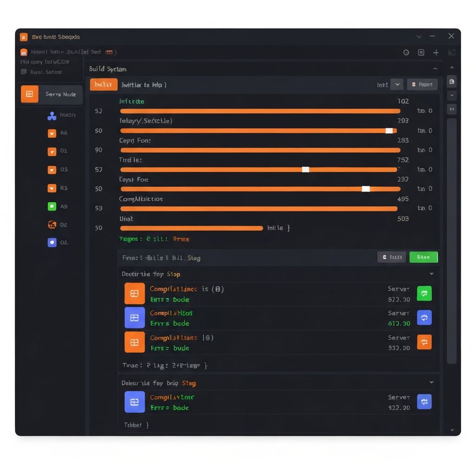
Task: Open the orange A6 sidebar icon
Action: click(x=52, y=133)
